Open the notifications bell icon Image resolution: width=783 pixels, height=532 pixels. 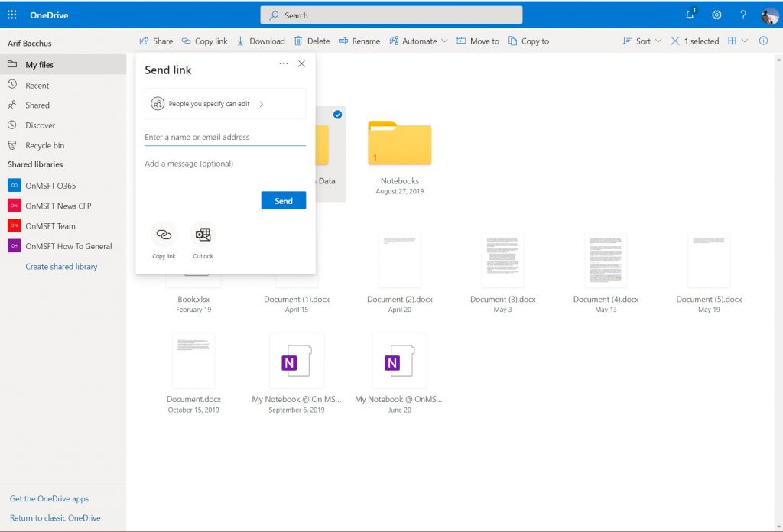tap(690, 15)
